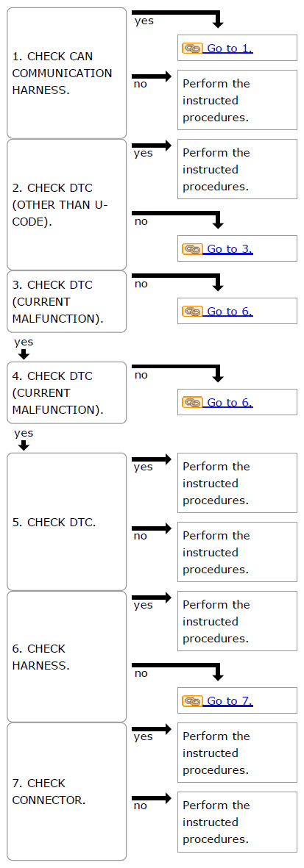Click the chain icon beside "Go to 1."
Image resolution: width=304 pixels, height=868 pixels.
click(192, 49)
